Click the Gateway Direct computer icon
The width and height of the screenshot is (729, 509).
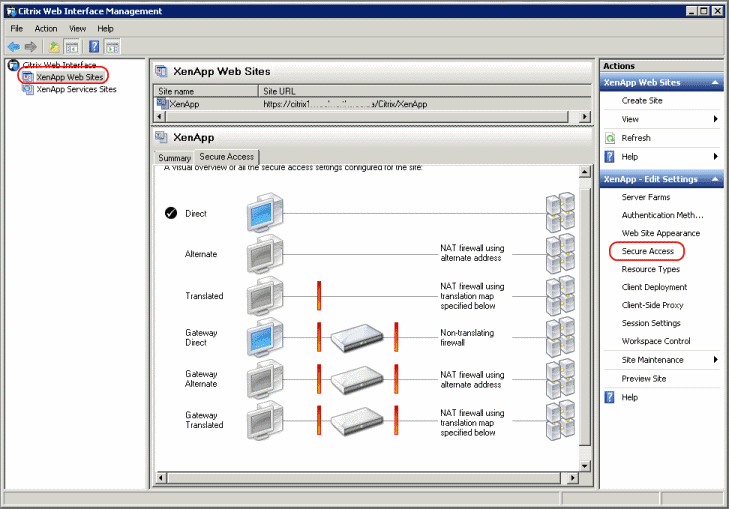[x=265, y=337]
